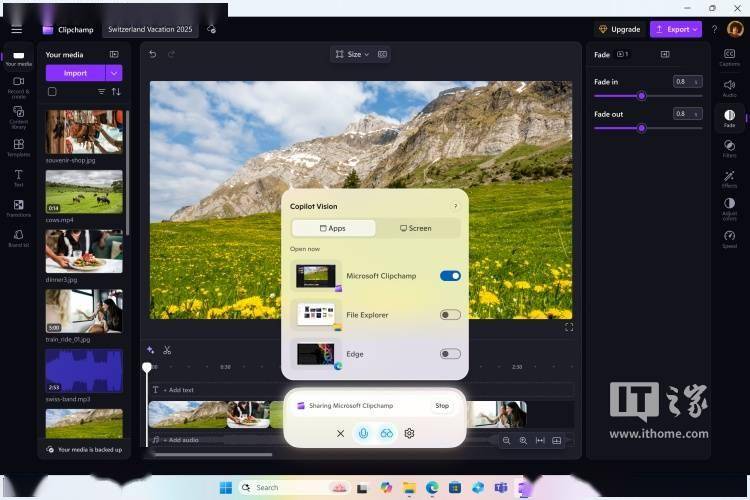Open the Windows Start button
The image size is (750, 500).
(x=226, y=488)
